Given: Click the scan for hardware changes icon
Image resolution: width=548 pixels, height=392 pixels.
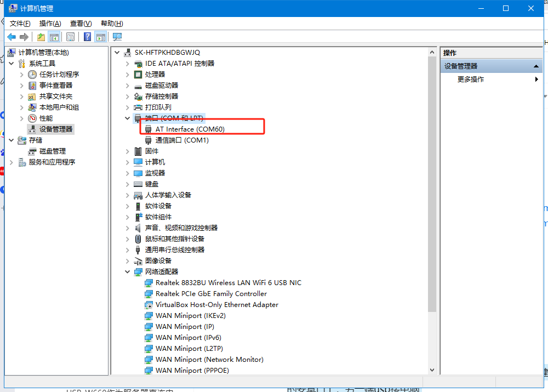Looking at the screenshot, I should 117,37.
